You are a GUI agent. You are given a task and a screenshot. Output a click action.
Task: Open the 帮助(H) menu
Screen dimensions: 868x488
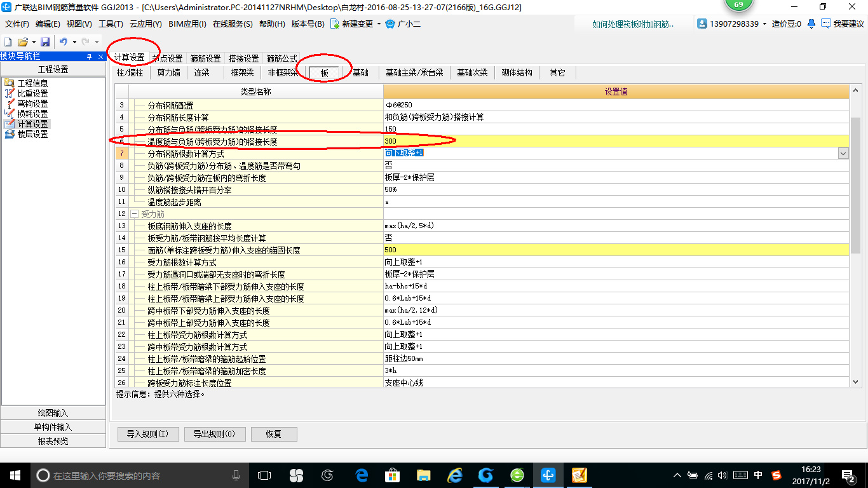click(273, 24)
